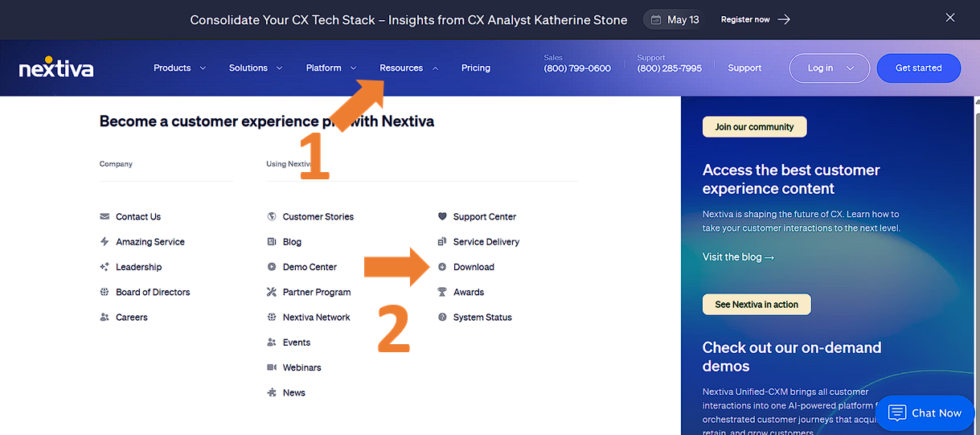This screenshot has height=435, width=980.
Task: Expand the Solutions dropdown menu
Action: click(x=255, y=68)
